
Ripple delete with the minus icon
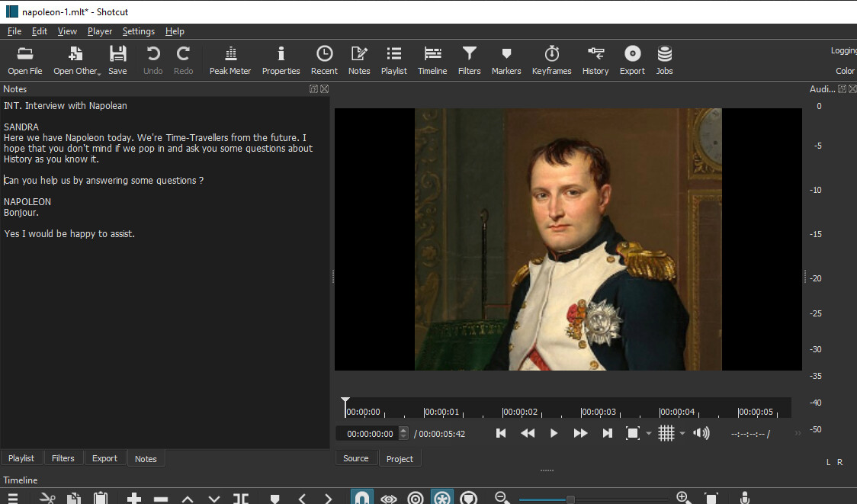click(161, 498)
